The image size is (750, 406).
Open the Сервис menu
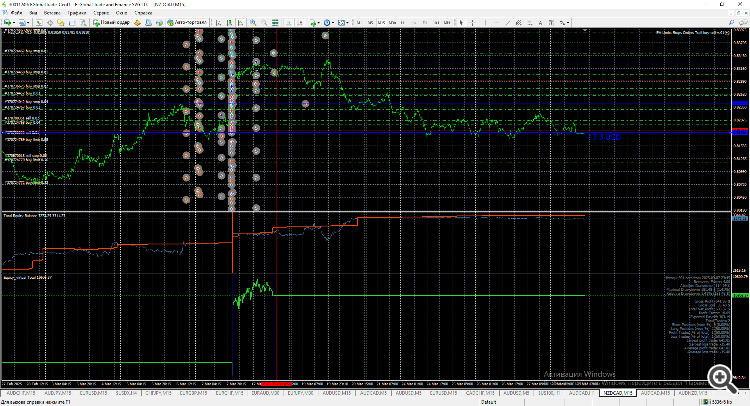[101, 13]
